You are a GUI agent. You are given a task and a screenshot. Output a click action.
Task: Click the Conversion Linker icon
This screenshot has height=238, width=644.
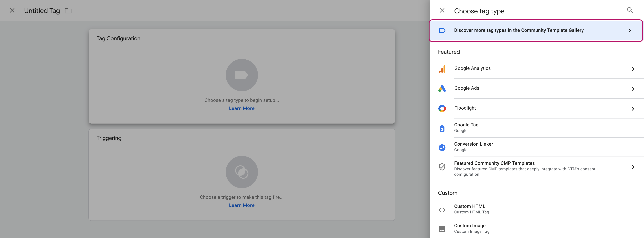(442, 147)
